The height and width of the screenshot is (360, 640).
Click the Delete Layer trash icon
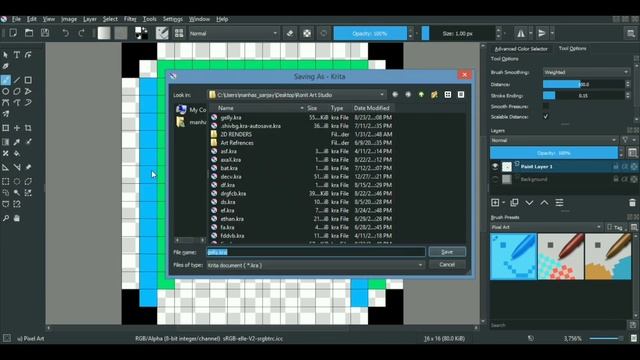tap(632, 202)
